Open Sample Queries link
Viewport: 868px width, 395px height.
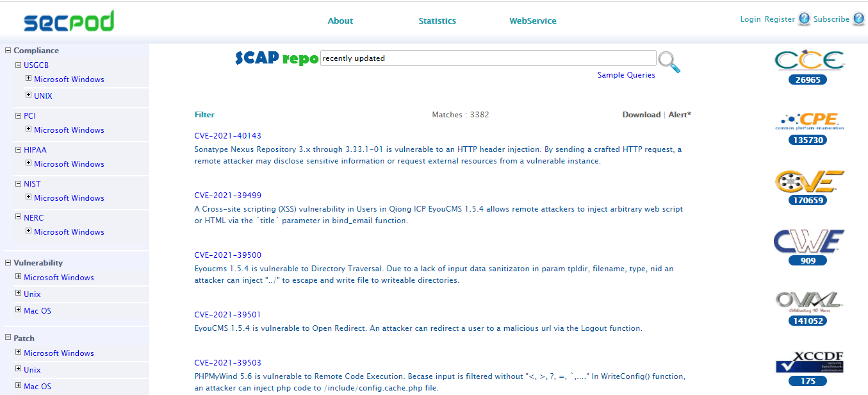(x=626, y=75)
